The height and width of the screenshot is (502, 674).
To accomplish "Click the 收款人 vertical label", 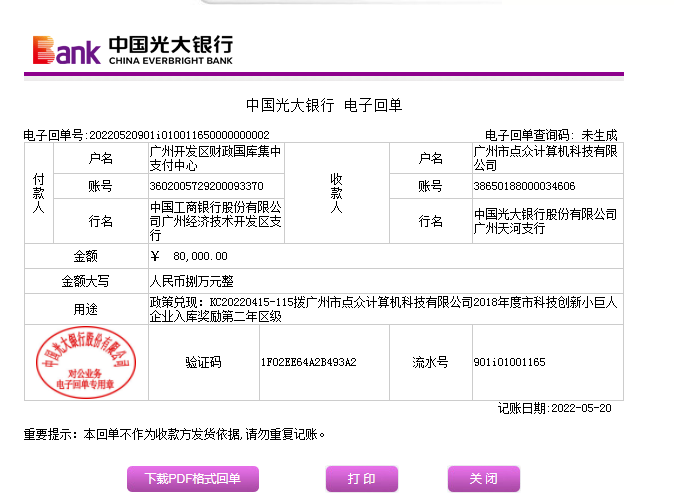I will 337,193.
